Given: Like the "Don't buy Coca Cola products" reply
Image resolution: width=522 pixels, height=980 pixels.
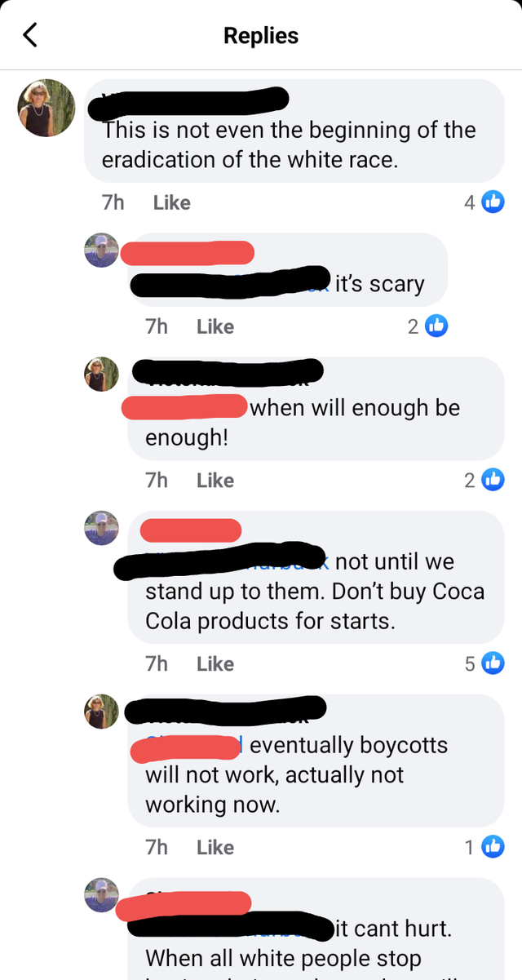Looking at the screenshot, I should tap(215, 664).
